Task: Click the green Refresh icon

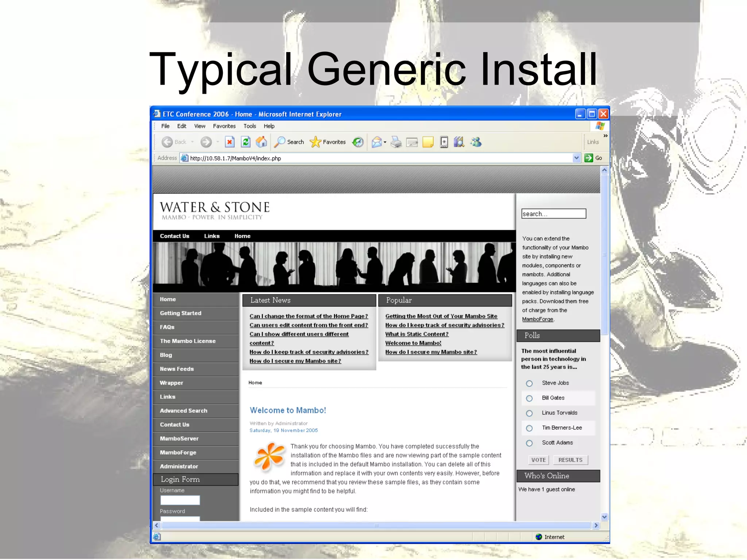Action: (x=245, y=142)
